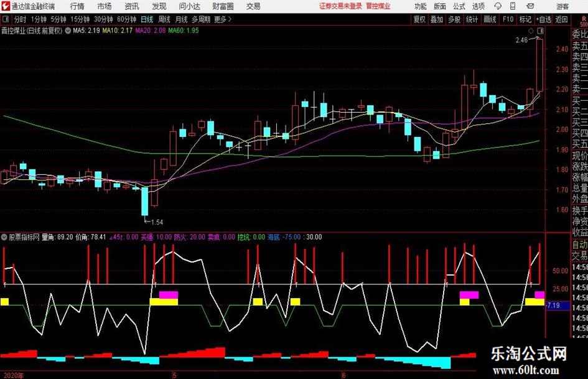The height and width of the screenshot is (379, 588).
Task: Click the 通达信 red logo icon
Action: (x=6, y=6)
